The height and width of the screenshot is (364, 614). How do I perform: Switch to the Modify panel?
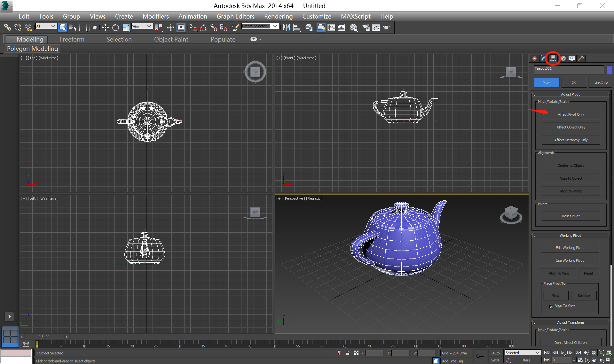[544, 58]
